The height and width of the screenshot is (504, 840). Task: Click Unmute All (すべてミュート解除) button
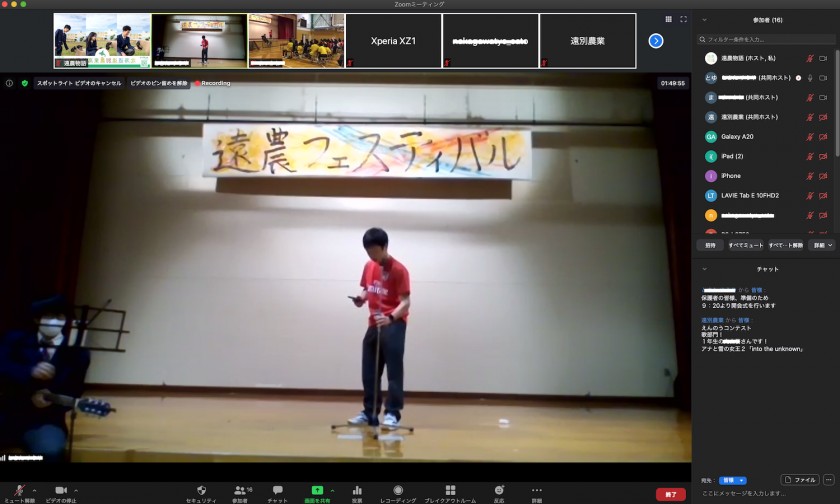[x=786, y=245]
